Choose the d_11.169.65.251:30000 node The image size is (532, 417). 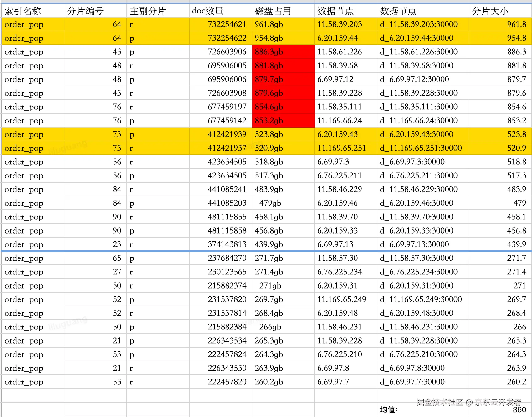click(423, 148)
